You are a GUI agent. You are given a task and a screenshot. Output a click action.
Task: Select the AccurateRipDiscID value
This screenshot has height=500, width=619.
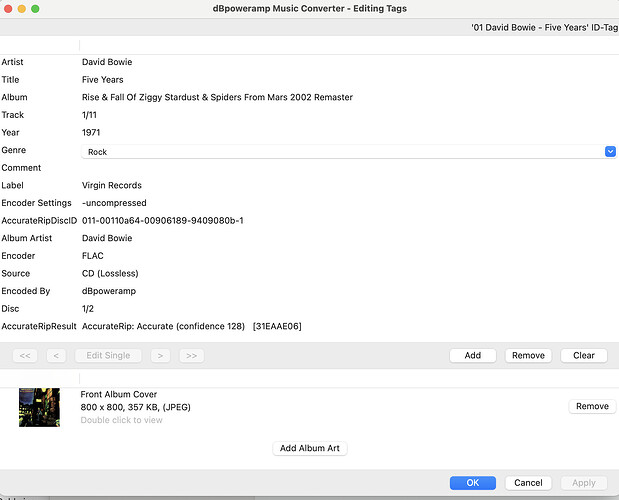click(163, 221)
